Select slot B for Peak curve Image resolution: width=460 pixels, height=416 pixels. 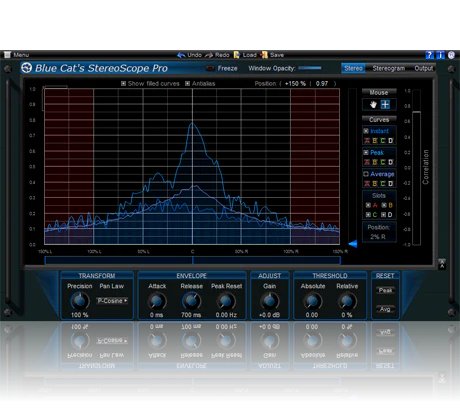(375, 162)
